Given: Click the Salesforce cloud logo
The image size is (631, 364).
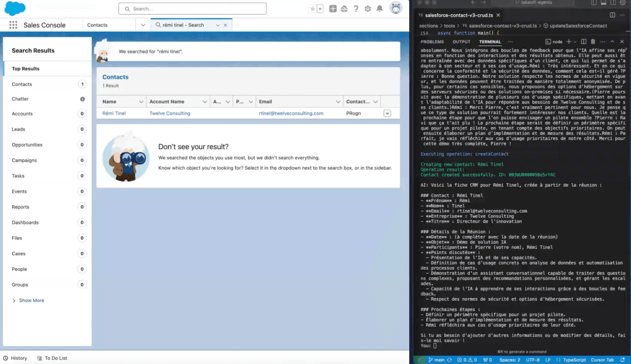Looking at the screenshot, I should (15, 8).
